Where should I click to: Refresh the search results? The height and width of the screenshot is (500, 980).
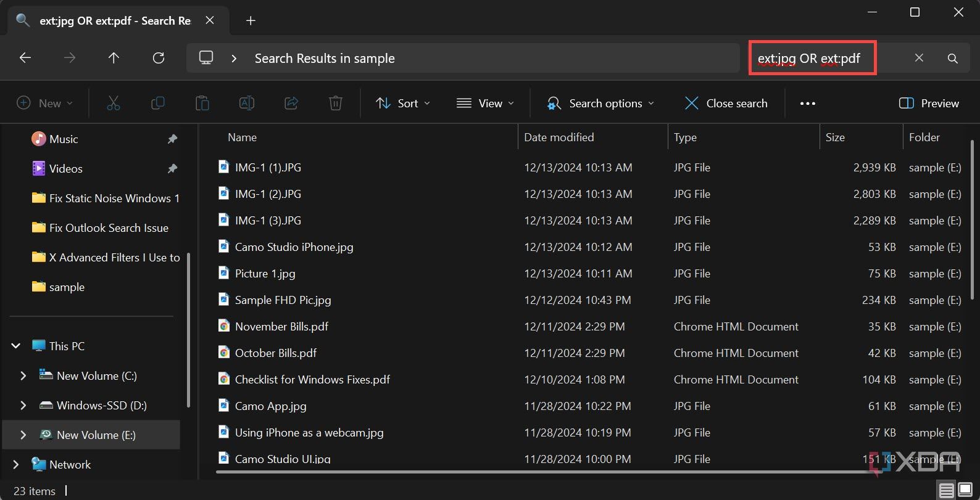pyautogui.click(x=159, y=58)
